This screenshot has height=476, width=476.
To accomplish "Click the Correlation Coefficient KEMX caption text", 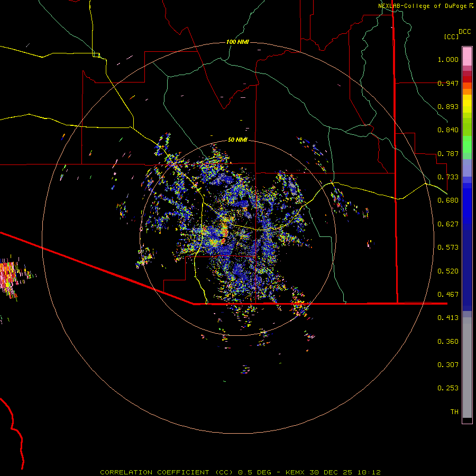I will point(240,472).
